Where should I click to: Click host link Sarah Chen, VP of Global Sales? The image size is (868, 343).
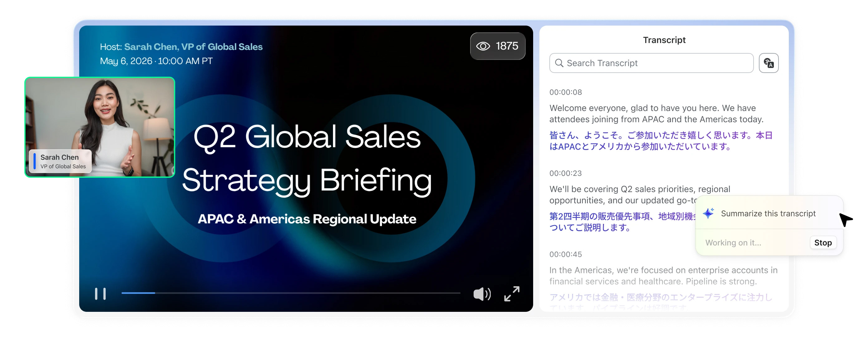coord(193,46)
